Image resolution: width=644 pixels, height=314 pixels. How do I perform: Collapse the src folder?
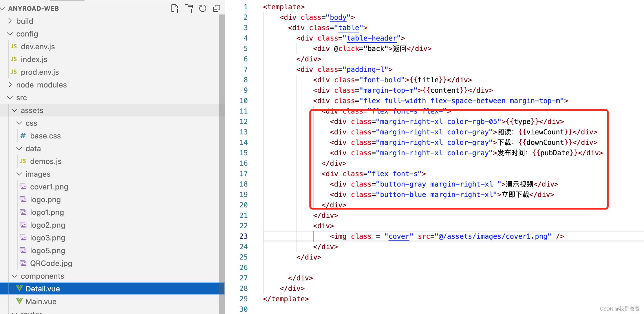10,98
